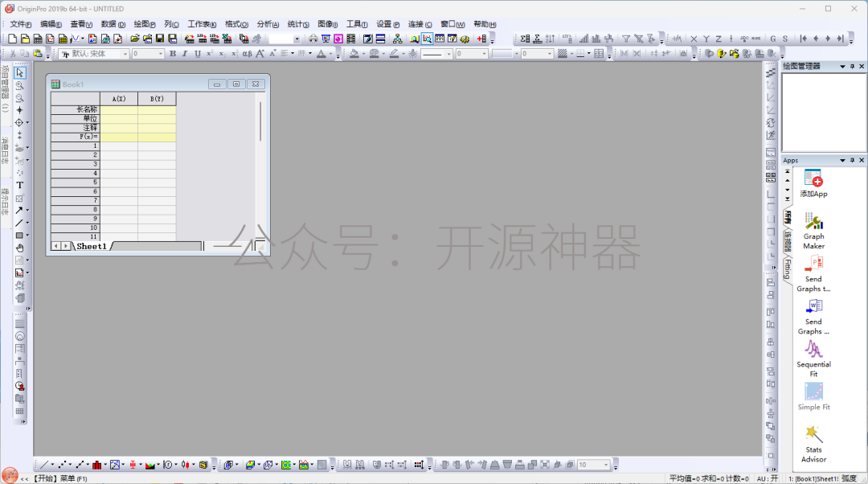Add new column with red plus icon
The image size is (868, 484).
coord(481,39)
